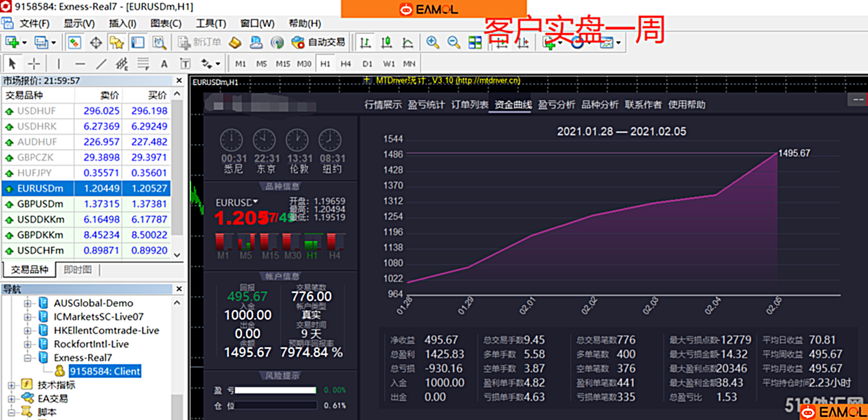
Task: Switch timeframe to M30
Action: [x=304, y=63]
